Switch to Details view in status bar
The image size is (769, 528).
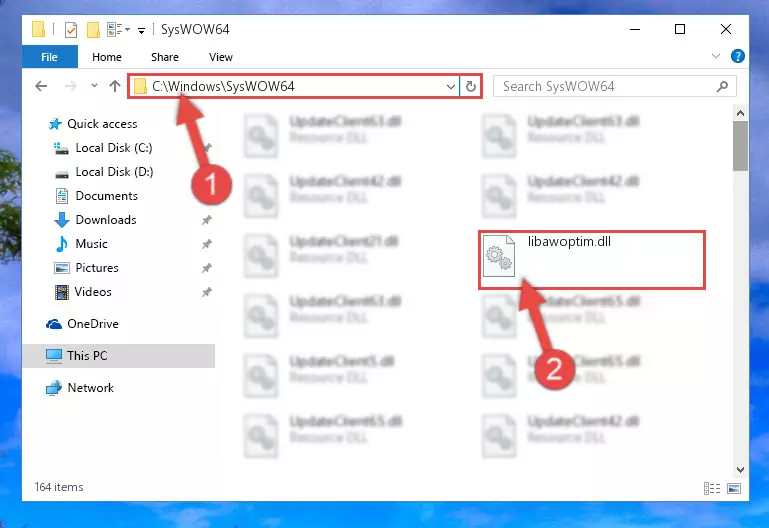click(x=712, y=488)
